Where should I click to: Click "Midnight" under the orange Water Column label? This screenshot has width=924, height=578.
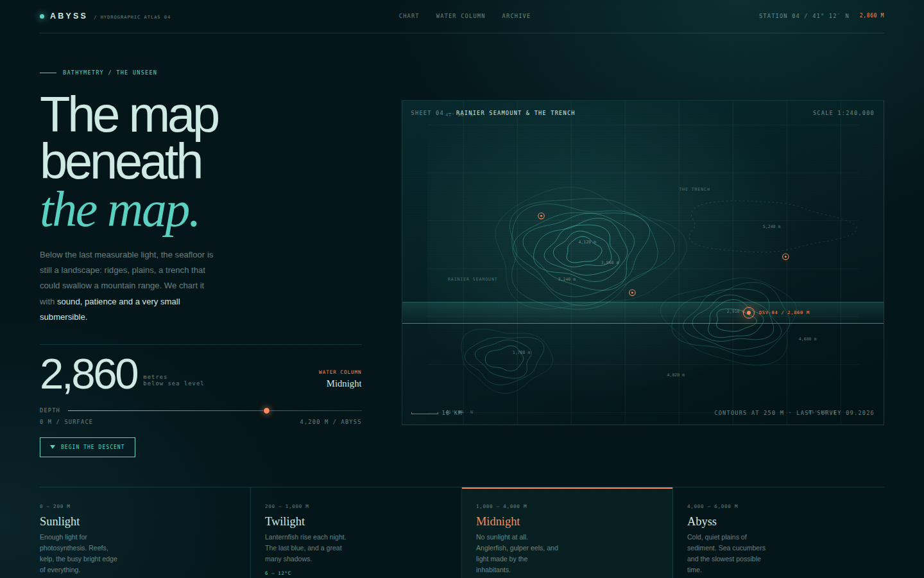click(x=344, y=383)
